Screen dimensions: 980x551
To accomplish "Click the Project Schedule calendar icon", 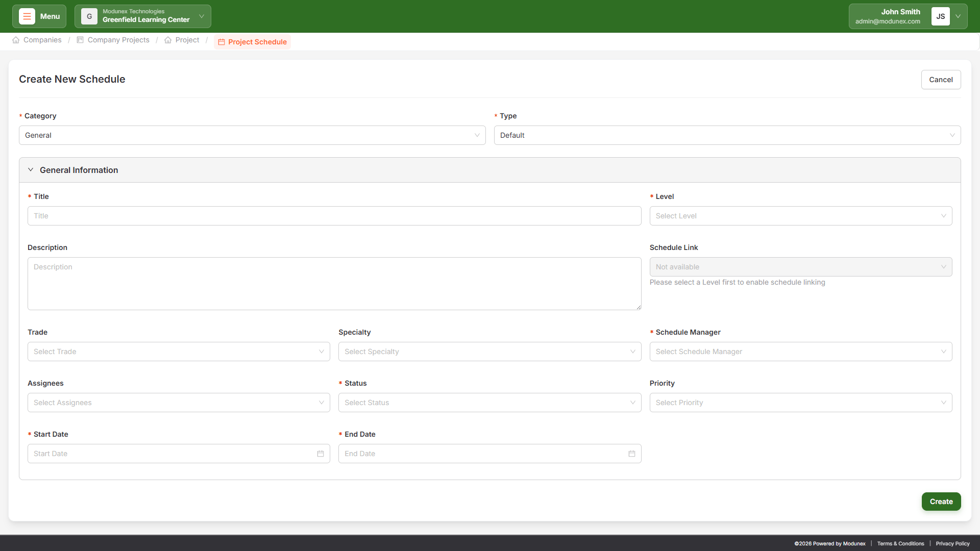I will point(222,42).
